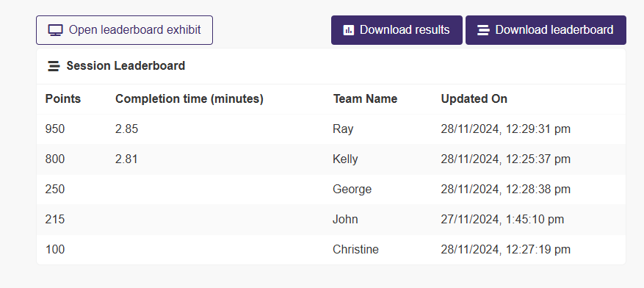Image resolution: width=644 pixels, height=288 pixels.
Task: Download the results file
Action: click(x=397, y=30)
